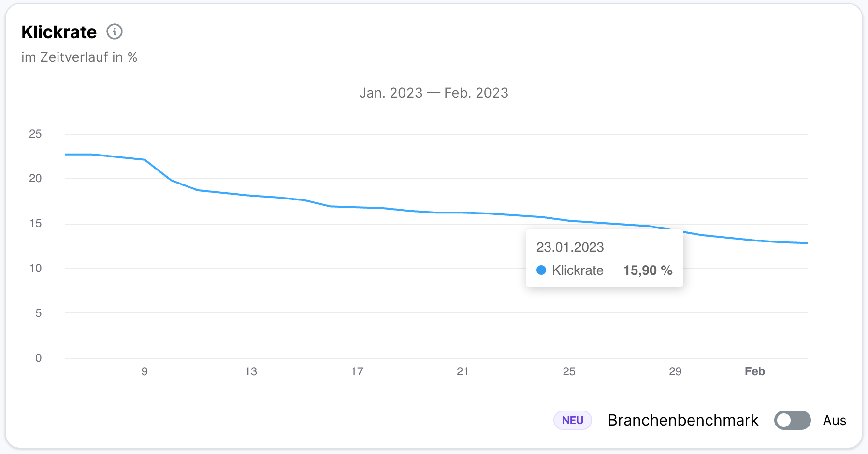
Task: Click the Branchenbenchmark text label
Action: click(x=683, y=420)
